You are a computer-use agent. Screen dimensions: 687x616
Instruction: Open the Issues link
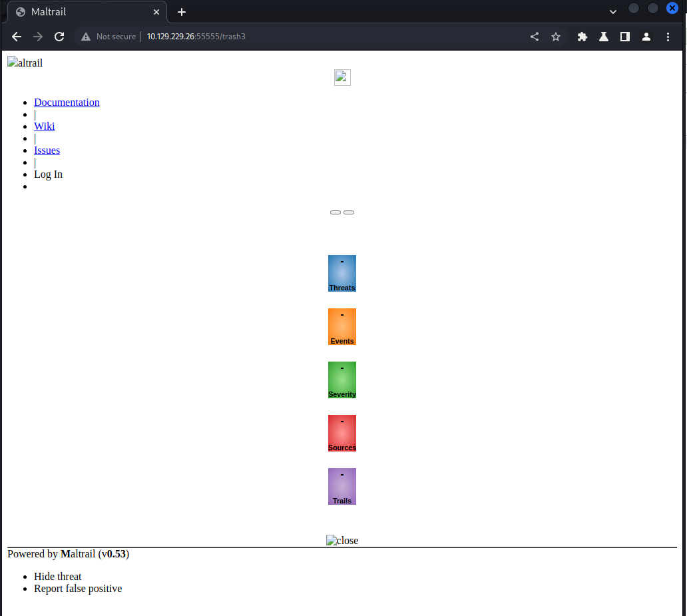(47, 151)
